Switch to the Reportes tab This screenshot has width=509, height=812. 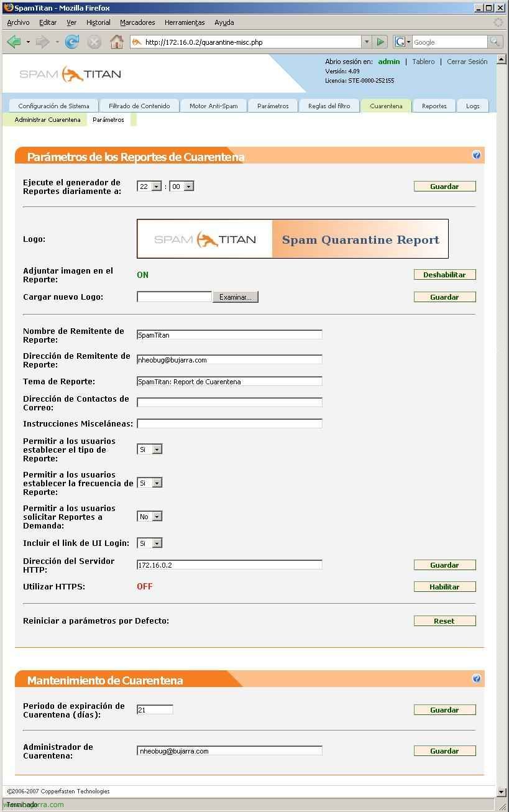pyautogui.click(x=434, y=106)
